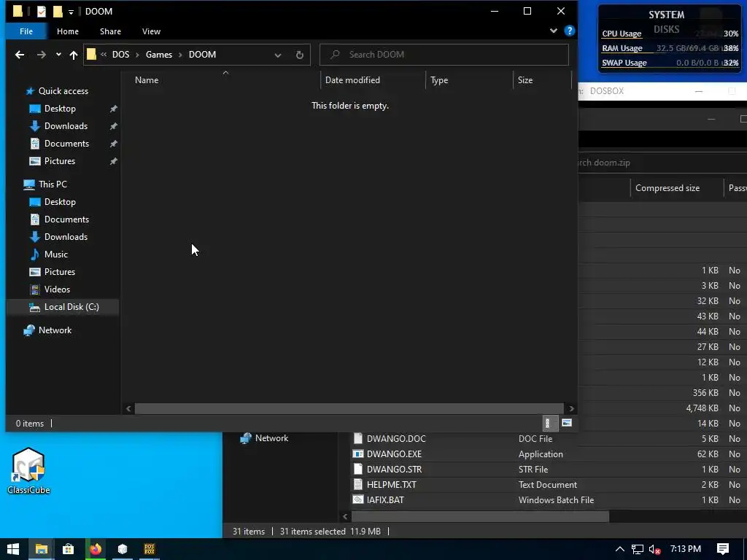The height and width of the screenshot is (560, 747).
Task: Open pinned Documents under Quick access
Action: pos(66,144)
